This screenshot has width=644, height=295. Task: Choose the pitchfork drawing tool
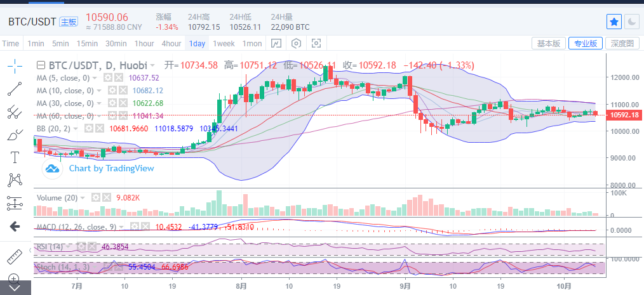coord(15,112)
